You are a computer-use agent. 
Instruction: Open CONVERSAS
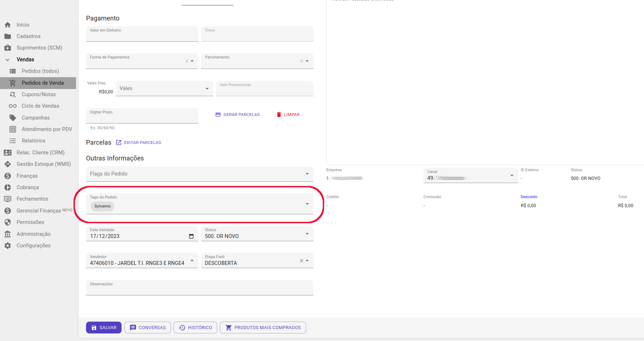148,328
